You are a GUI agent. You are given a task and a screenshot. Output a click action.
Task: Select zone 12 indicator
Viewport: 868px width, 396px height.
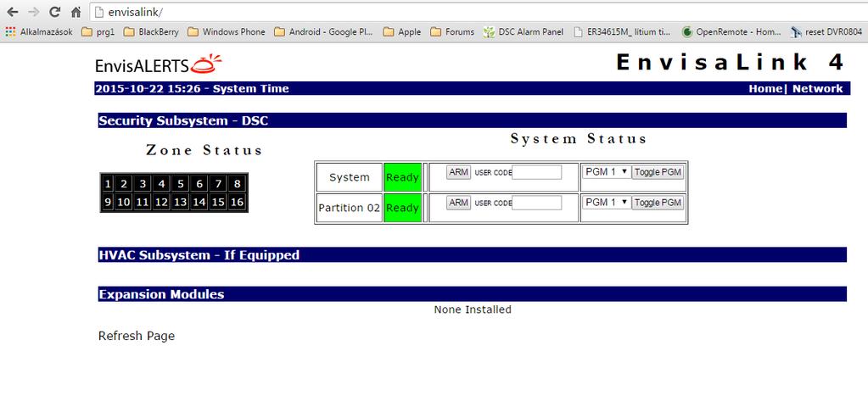162,203
